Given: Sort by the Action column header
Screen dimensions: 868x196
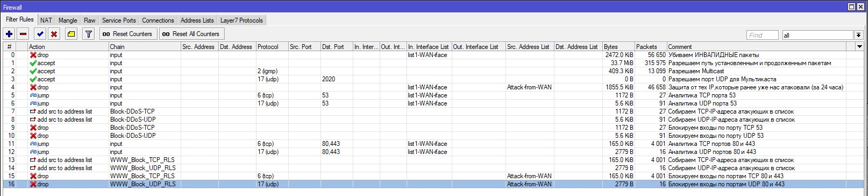Looking at the screenshot, I should coord(68,47).
